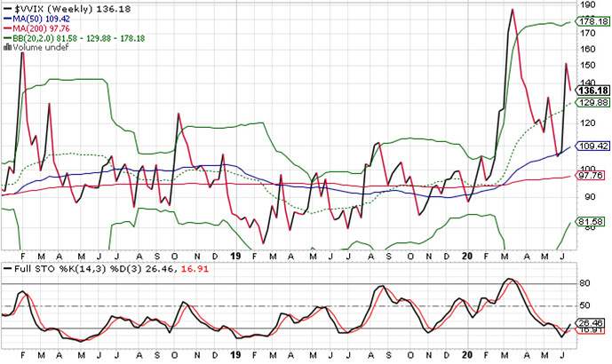Viewport: 612px width, 364px height.
Task: Click the 170 price axis label
Action: point(588,33)
